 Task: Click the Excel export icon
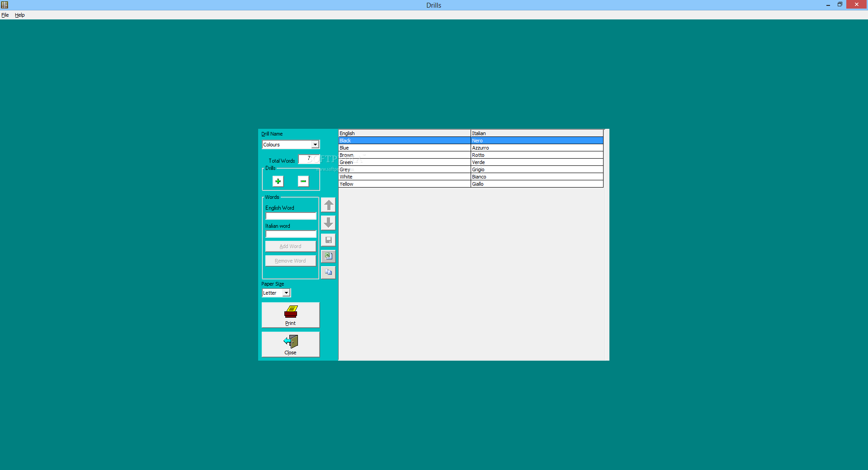click(328, 256)
